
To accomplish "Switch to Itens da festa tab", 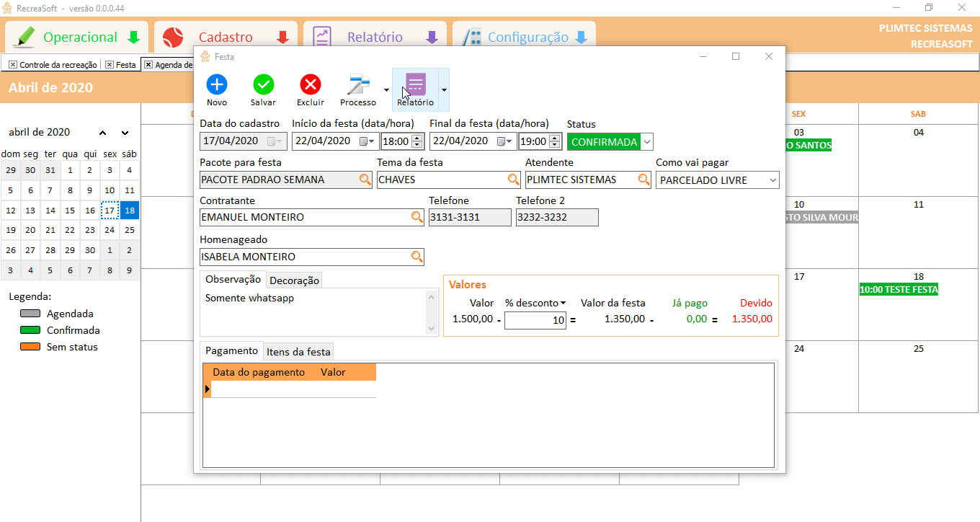I will coord(298,352).
